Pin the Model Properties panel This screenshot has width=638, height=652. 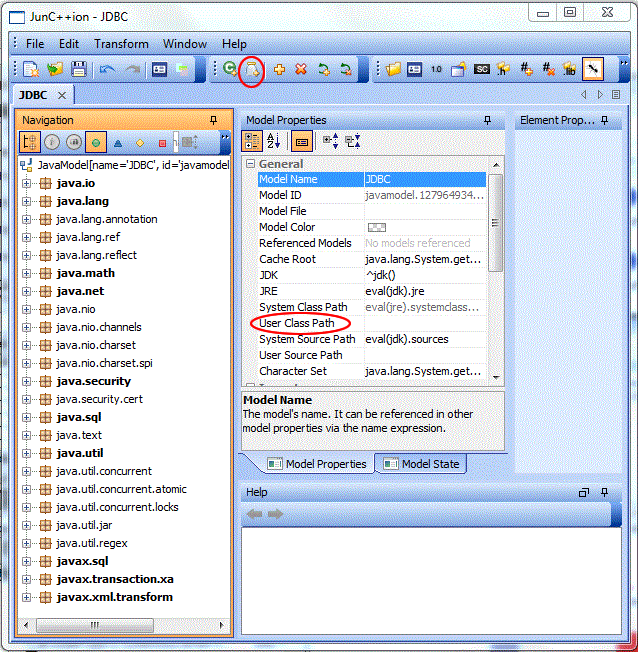[x=487, y=120]
